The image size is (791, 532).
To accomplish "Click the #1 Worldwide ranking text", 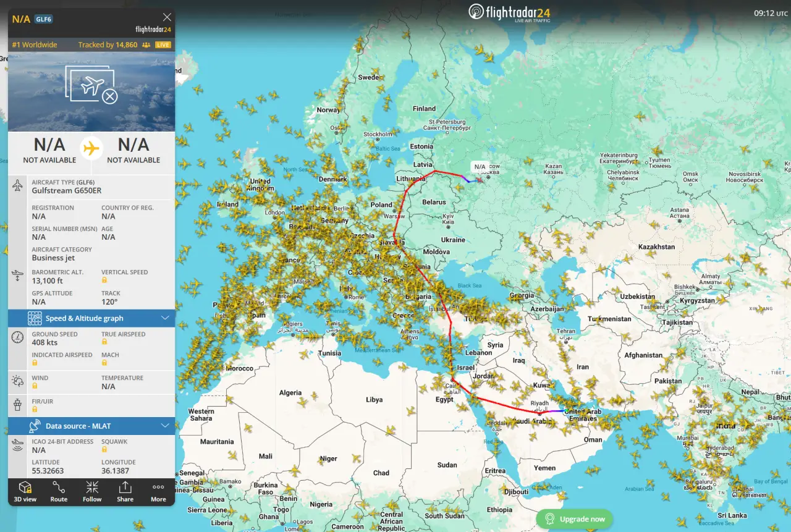I will [x=35, y=45].
